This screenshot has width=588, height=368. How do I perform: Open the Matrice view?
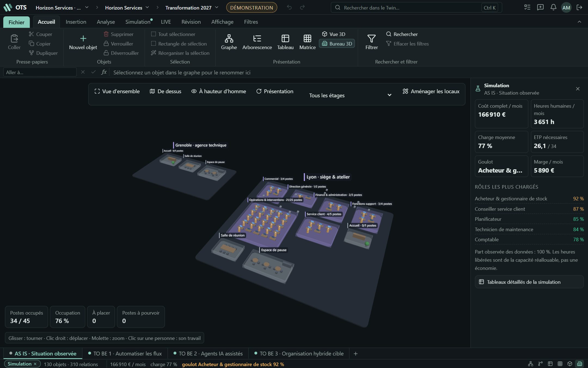307,42
